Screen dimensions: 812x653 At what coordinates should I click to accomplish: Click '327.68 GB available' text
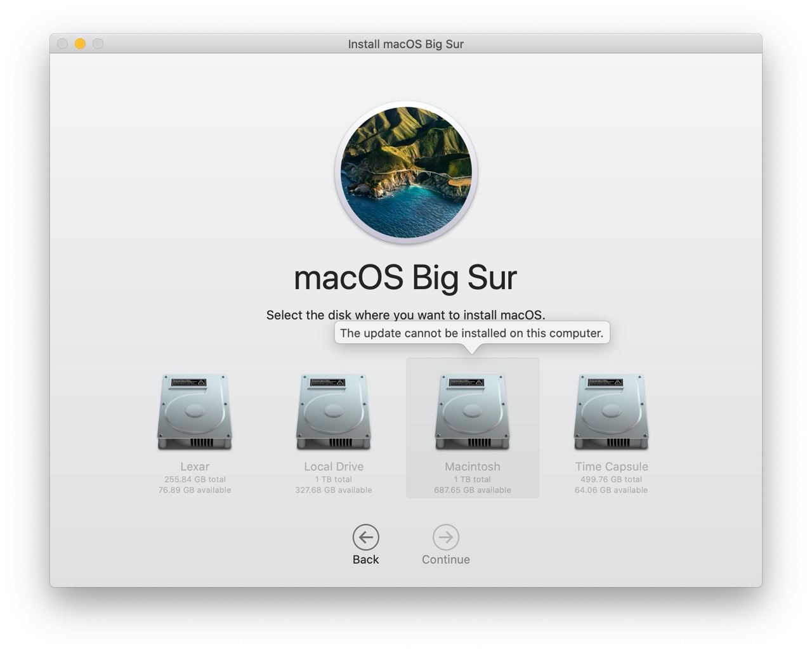[334, 490]
